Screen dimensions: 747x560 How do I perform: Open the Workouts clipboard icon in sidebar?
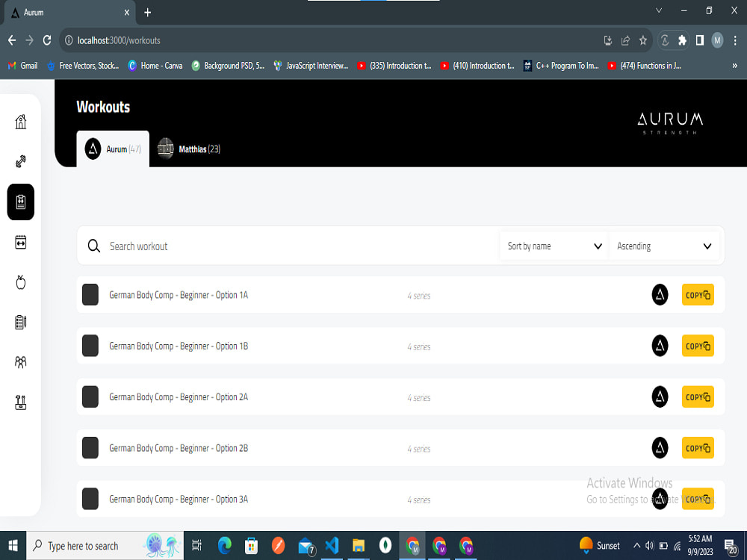20,202
